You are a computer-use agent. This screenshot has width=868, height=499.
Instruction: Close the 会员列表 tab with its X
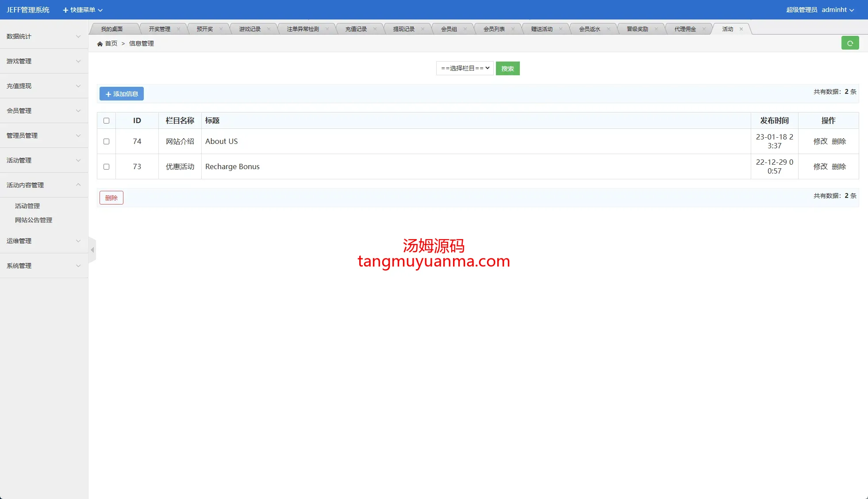pos(513,29)
